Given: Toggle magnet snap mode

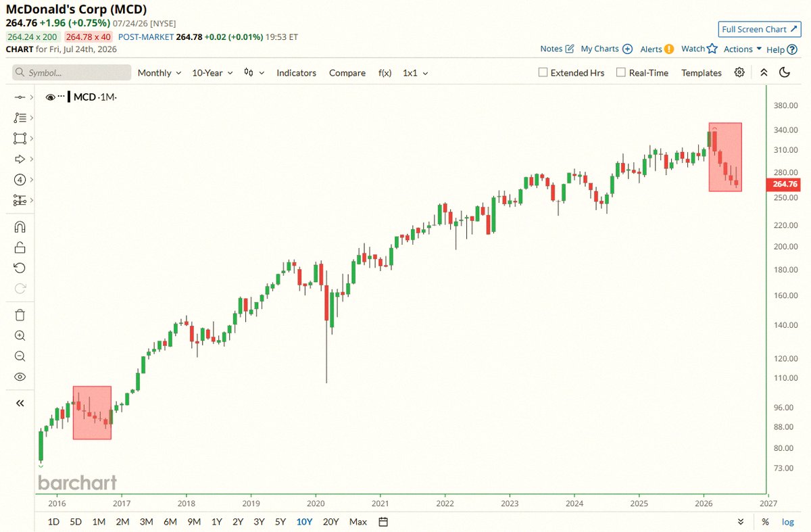Looking at the screenshot, I should pos(20,226).
